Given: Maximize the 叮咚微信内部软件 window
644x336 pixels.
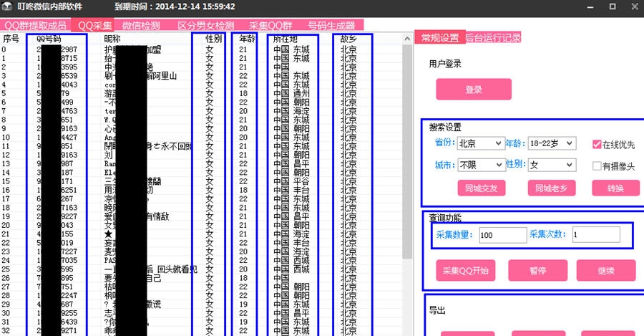Looking at the screenshot, I should point(613,6).
